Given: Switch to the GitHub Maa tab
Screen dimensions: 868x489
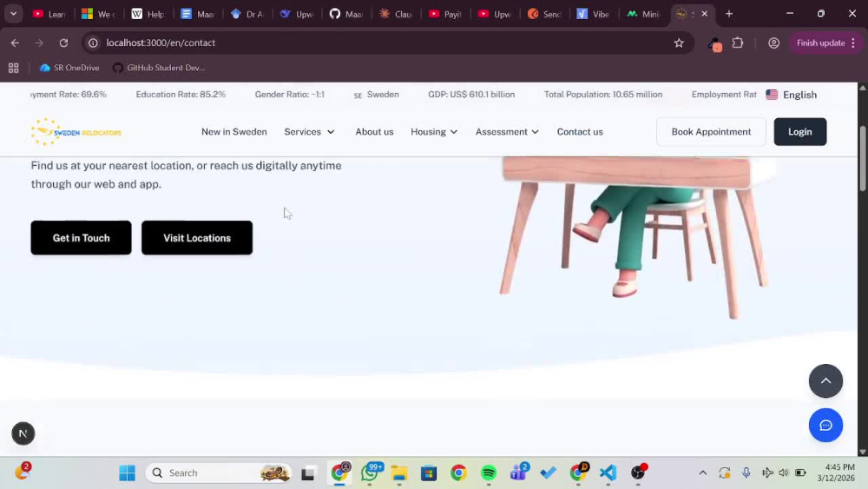Looking at the screenshot, I should tap(346, 14).
